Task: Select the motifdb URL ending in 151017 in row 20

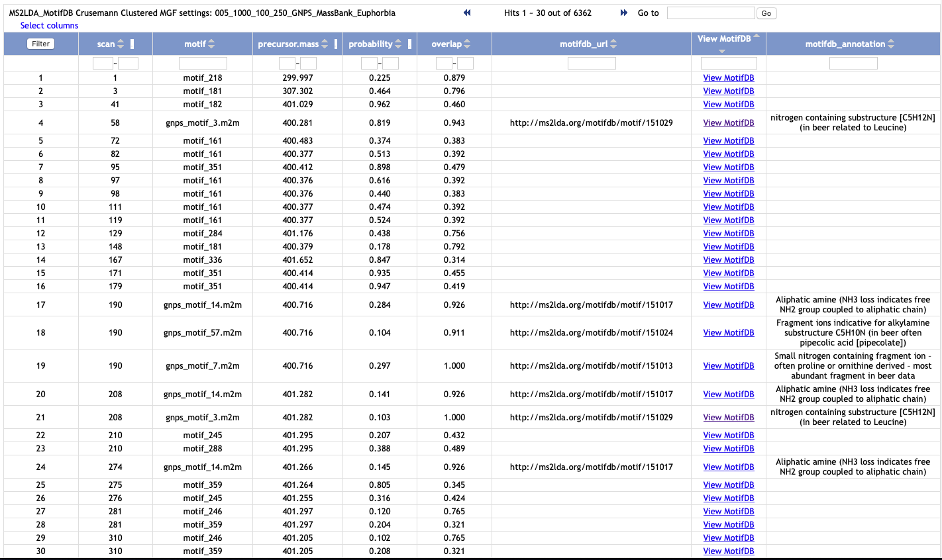Action: pyautogui.click(x=592, y=395)
